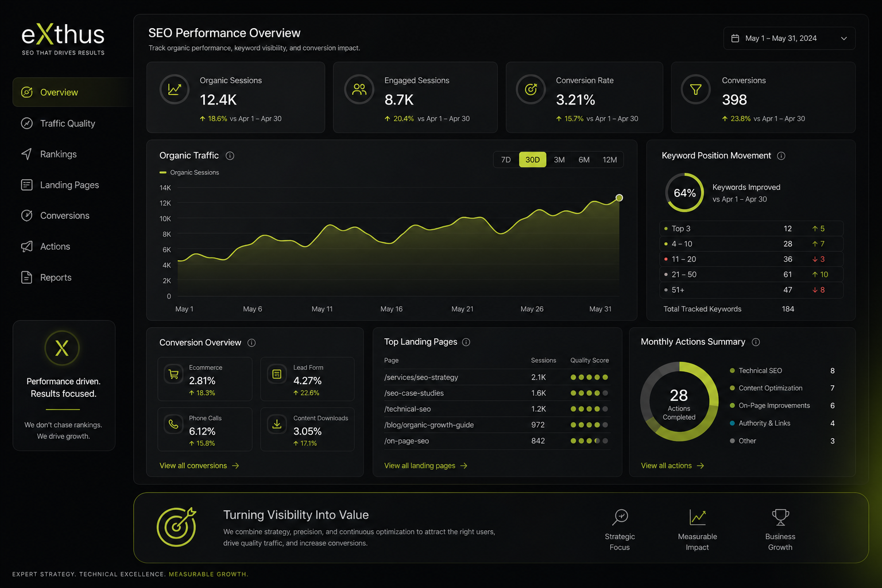Click the View all conversions link
This screenshot has width=882, height=588.
199,466
